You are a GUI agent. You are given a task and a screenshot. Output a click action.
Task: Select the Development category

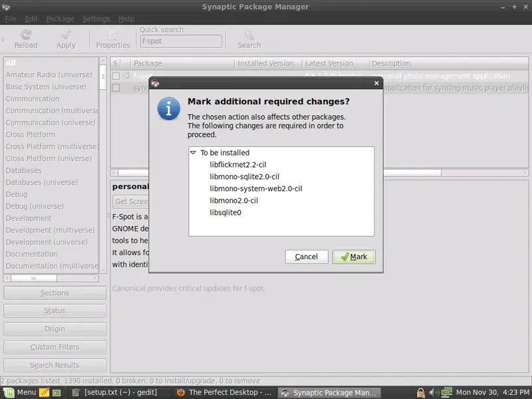coord(29,218)
